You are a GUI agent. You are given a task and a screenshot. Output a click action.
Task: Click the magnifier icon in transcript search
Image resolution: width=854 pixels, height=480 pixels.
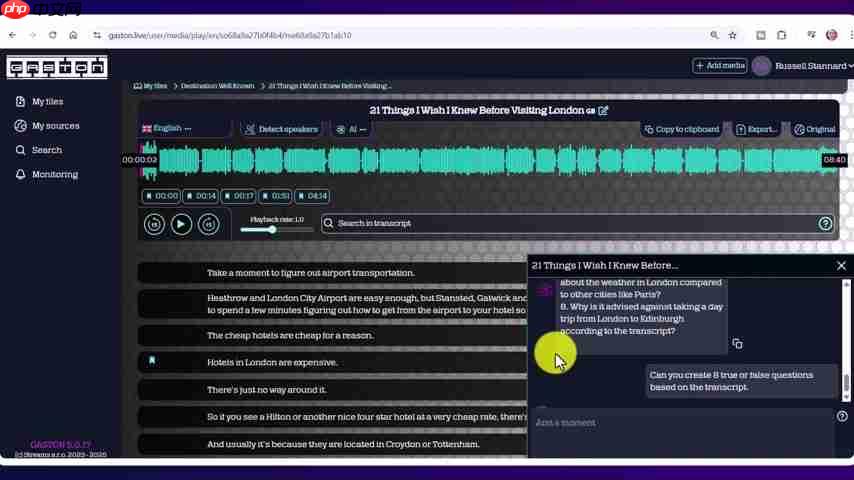(328, 223)
